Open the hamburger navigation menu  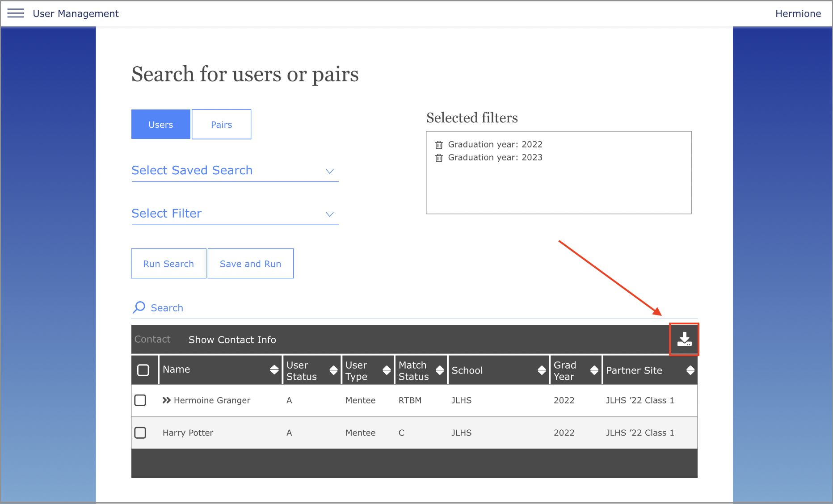(16, 13)
